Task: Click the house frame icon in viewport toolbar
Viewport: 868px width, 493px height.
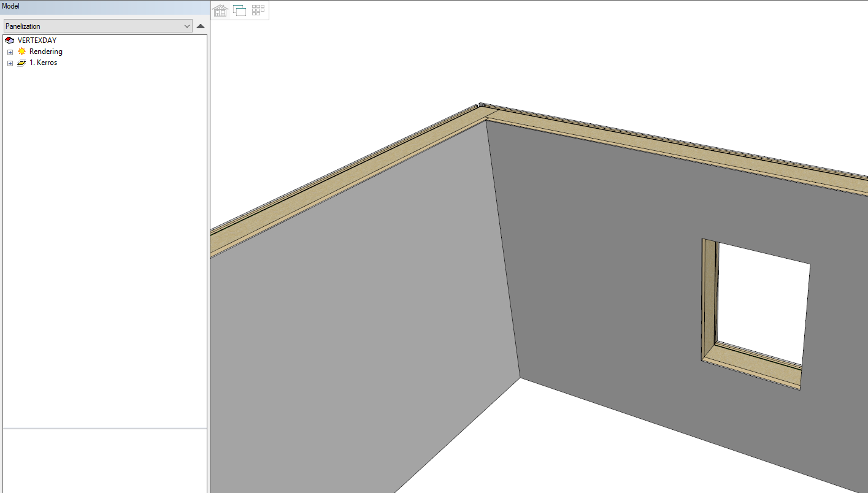Action: click(220, 10)
